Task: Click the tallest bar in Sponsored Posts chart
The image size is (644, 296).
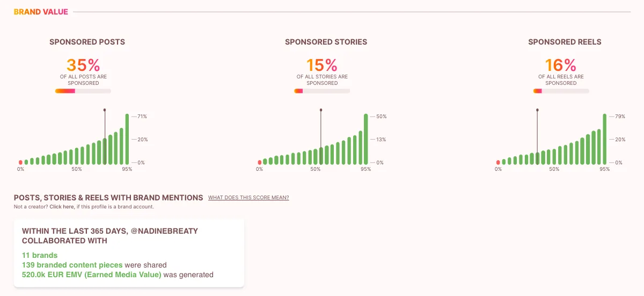Action: [x=127, y=139]
